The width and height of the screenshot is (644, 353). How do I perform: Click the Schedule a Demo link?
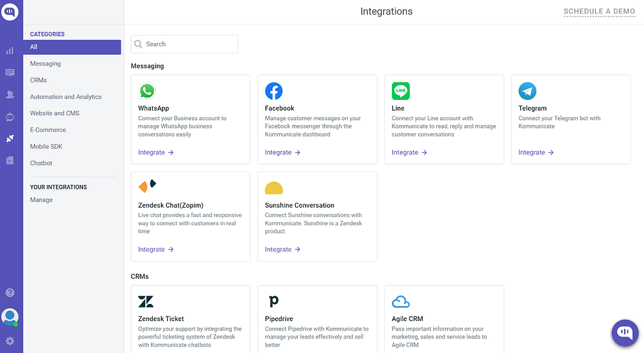(x=599, y=11)
